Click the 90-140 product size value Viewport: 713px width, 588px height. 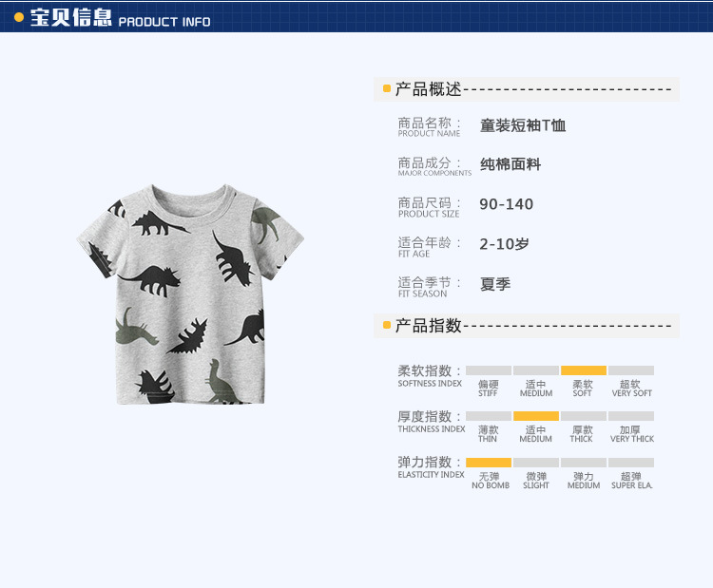coord(506,204)
